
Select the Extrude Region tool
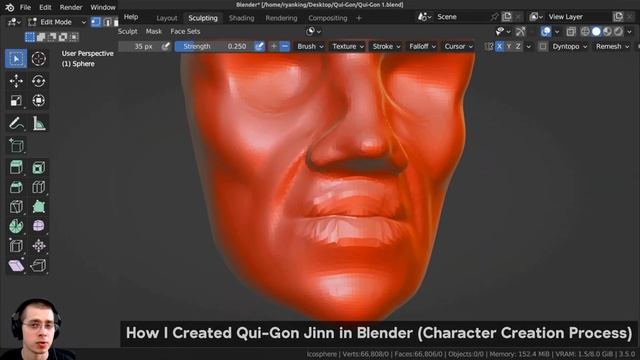point(16,167)
